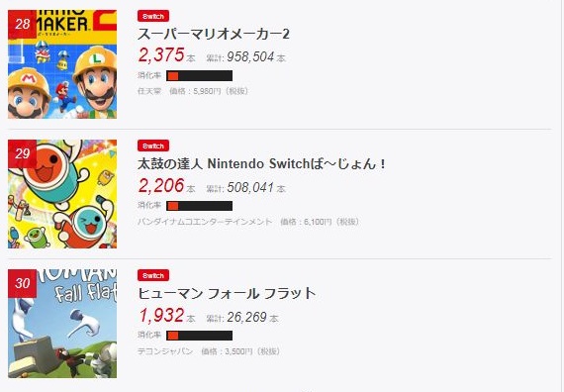Screen dimensions: 564x392
Task: Click the cumulative total 958,504
Action: click(x=250, y=56)
